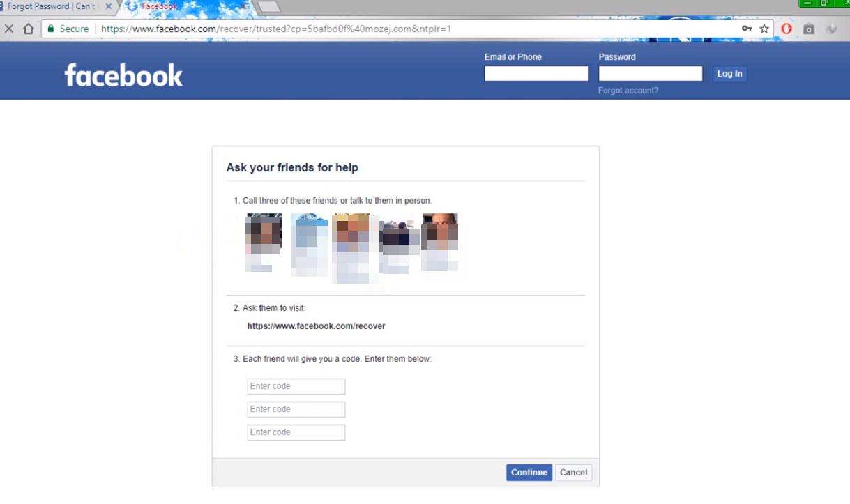This screenshot has height=504, width=850.
Task: Click the Log In button
Action: [x=729, y=74]
